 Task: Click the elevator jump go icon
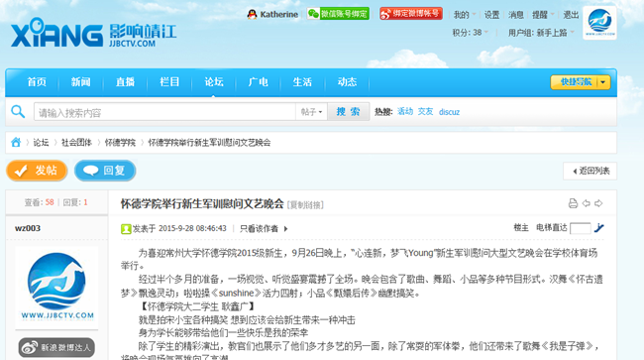pos(599,228)
